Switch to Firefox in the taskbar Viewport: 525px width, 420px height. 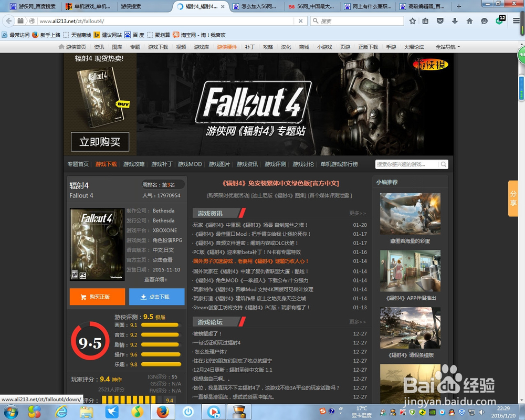(x=163, y=412)
